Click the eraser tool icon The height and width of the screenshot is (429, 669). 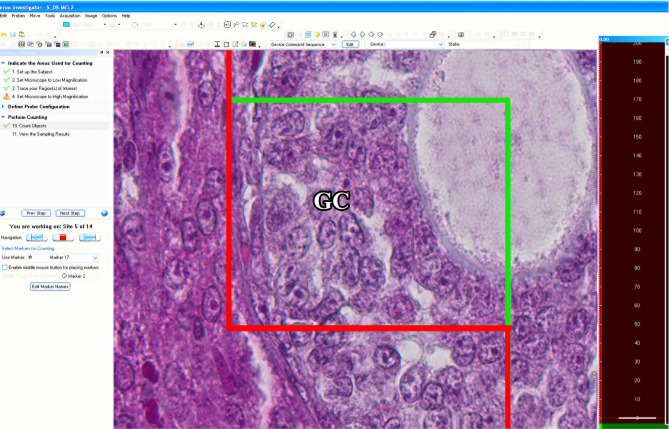[x=272, y=25]
